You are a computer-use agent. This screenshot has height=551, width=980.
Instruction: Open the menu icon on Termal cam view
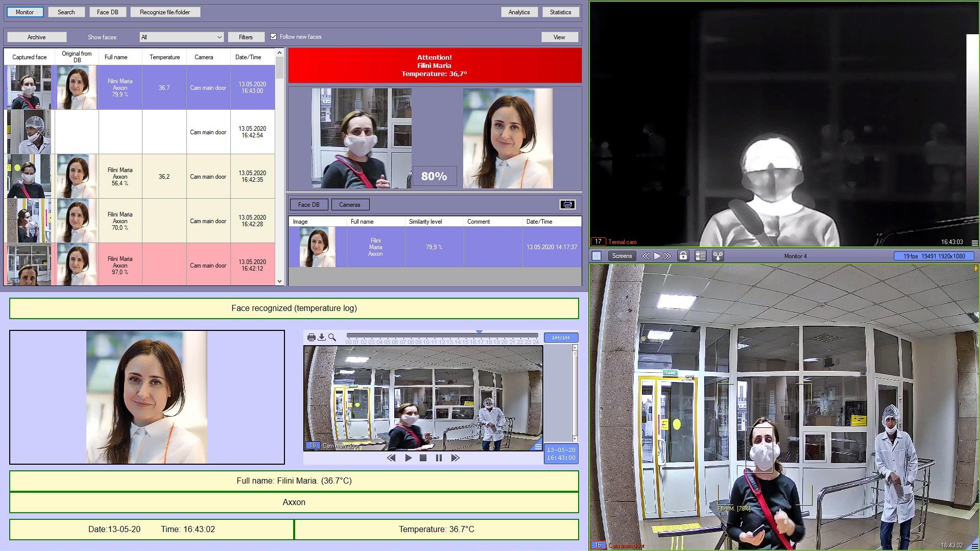coord(974,243)
